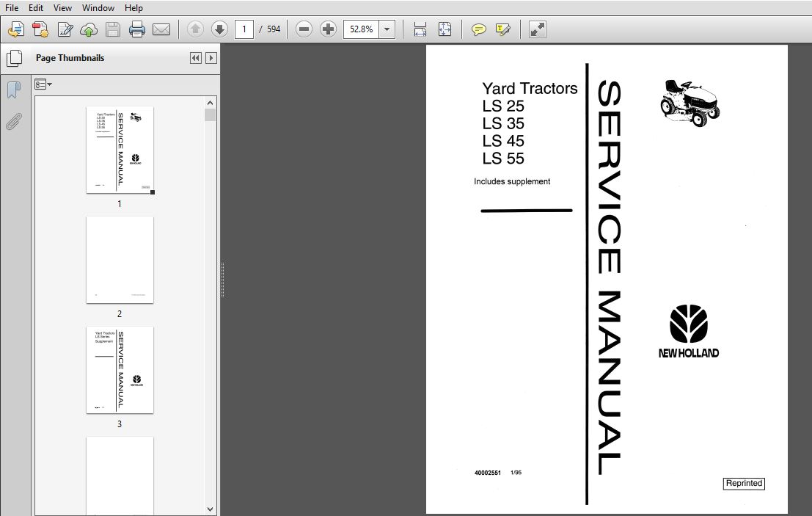Open the File menu

pyautogui.click(x=12, y=8)
